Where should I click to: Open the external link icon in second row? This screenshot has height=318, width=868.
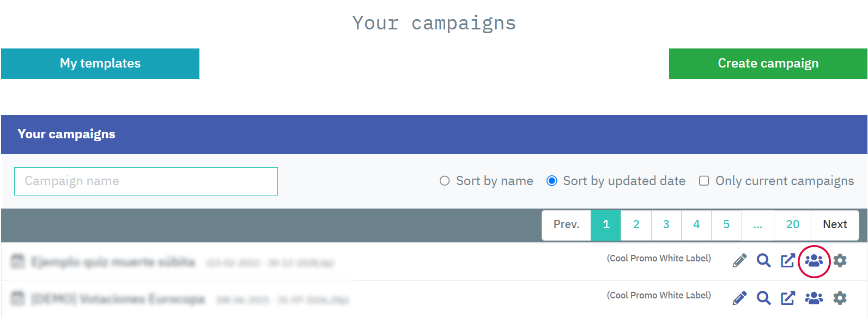[788, 298]
